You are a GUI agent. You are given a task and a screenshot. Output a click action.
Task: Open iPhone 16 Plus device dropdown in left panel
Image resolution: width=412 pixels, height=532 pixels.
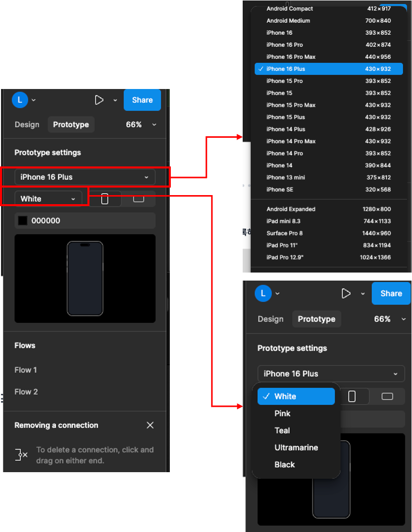(85, 177)
